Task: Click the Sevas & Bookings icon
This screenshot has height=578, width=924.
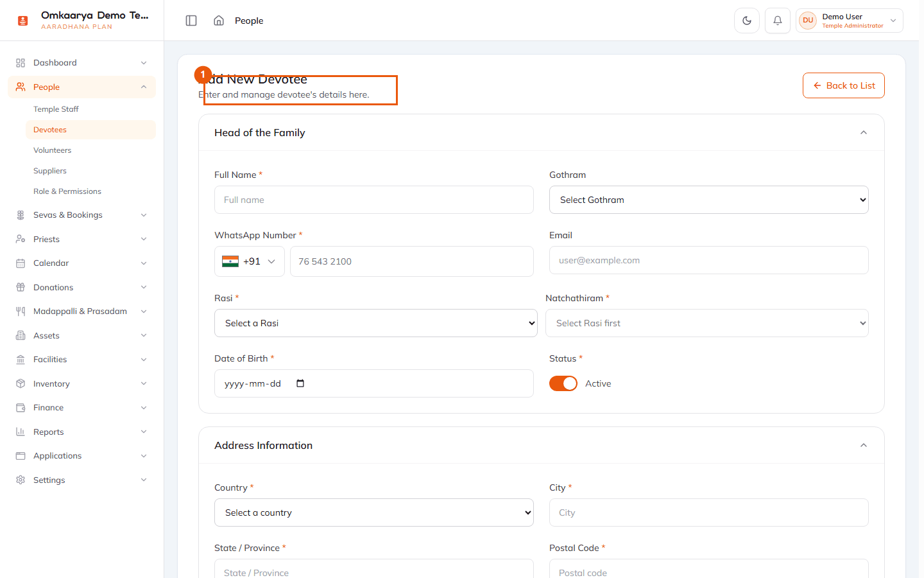Action: tap(21, 215)
